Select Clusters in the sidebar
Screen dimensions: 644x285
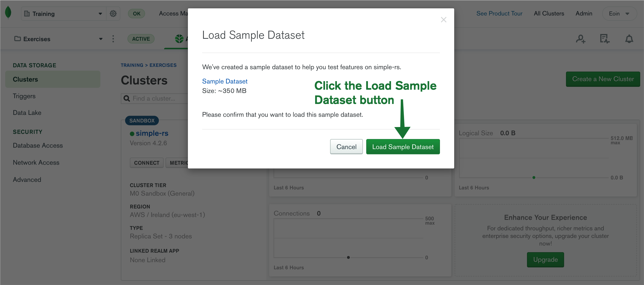click(53, 79)
